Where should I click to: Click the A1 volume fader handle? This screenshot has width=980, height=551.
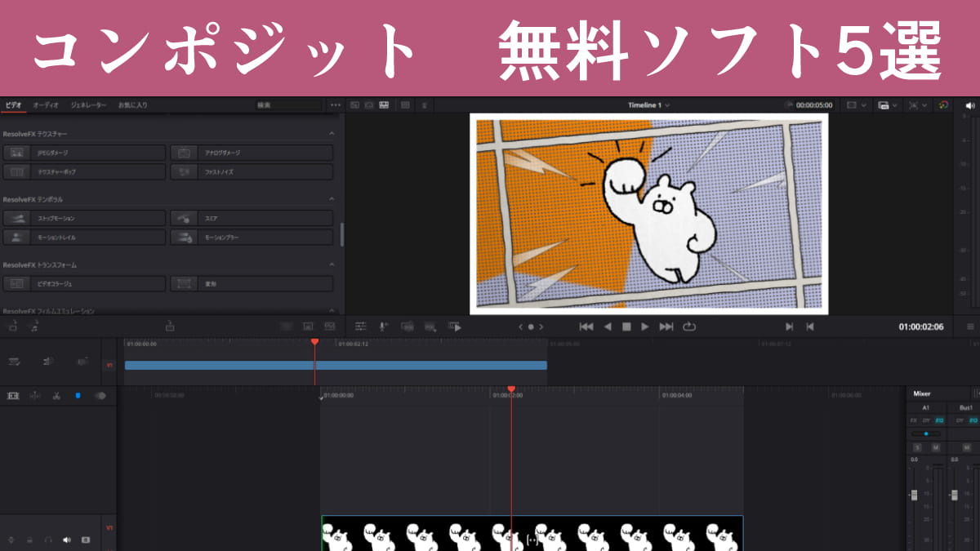coord(914,495)
